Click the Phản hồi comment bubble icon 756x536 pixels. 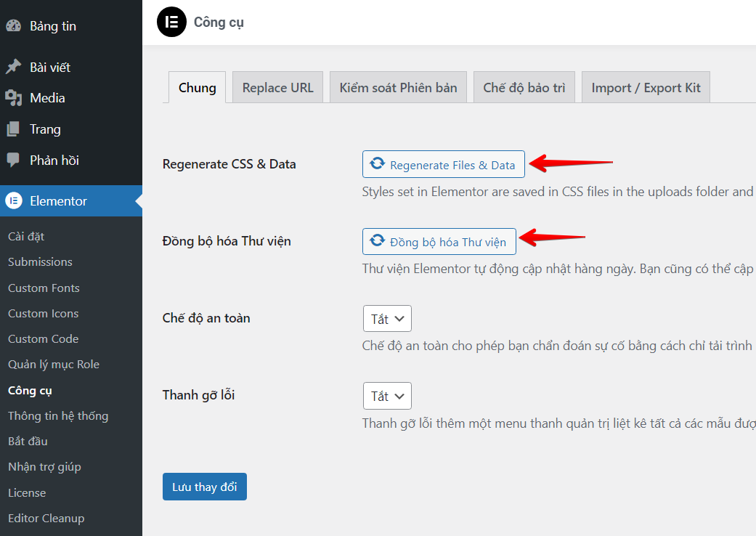[14, 160]
